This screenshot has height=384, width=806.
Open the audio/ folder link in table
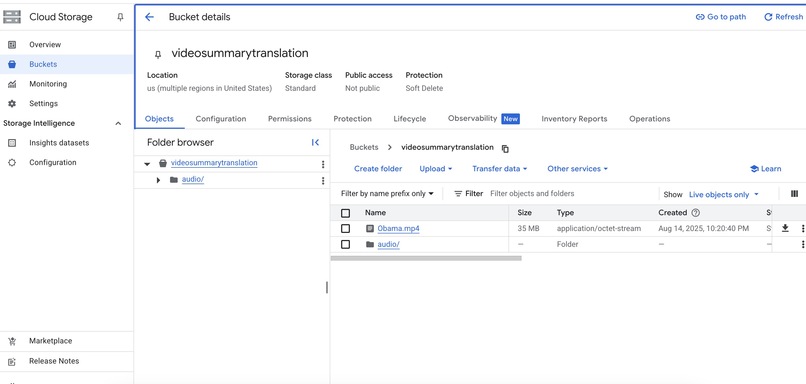coord(389,244)
